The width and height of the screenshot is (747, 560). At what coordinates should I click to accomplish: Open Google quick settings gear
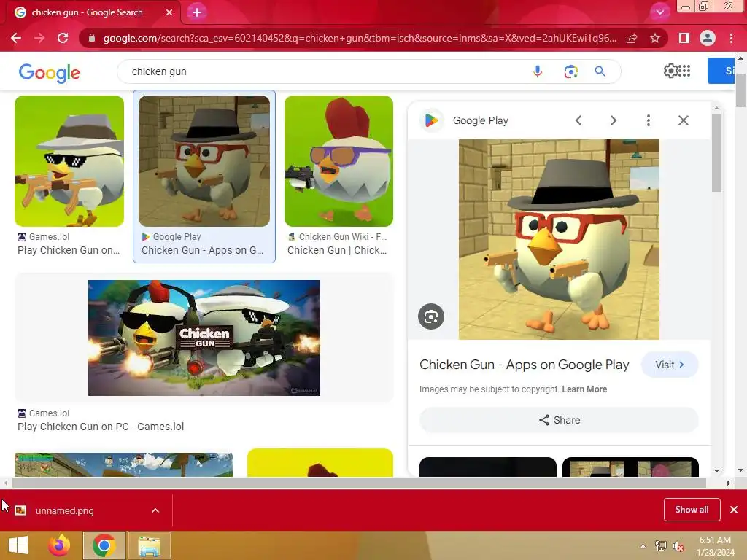pyautogui.click(x=671, y=71)
